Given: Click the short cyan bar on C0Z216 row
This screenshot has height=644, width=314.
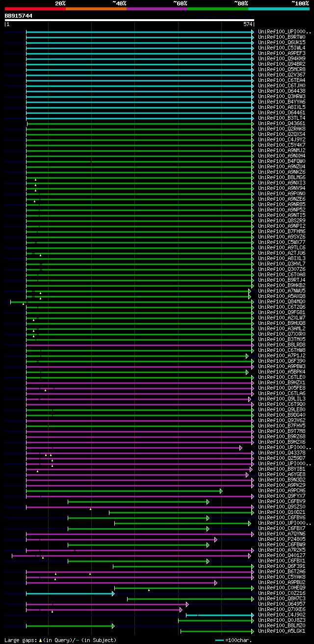Looking at the screenshot, I should pos(70,593).
